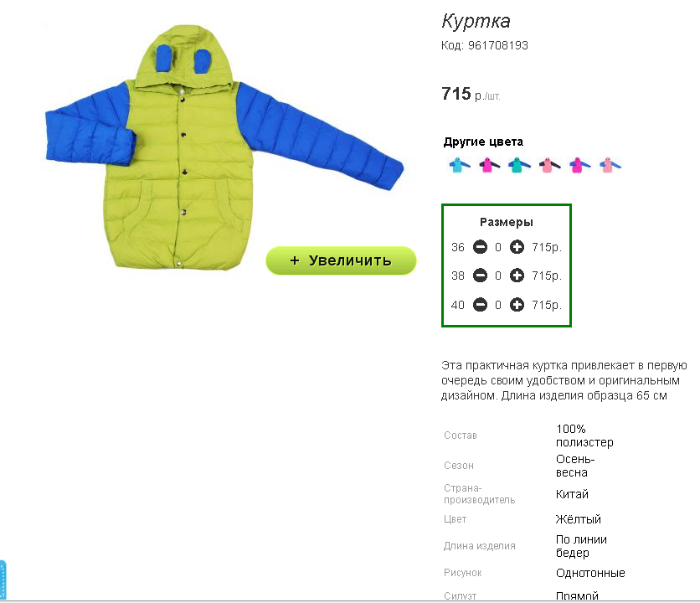This screenshot has height=603, width=700.
Task: Select the pale pink jacket with blue sleeves
Action: point(610,165)
